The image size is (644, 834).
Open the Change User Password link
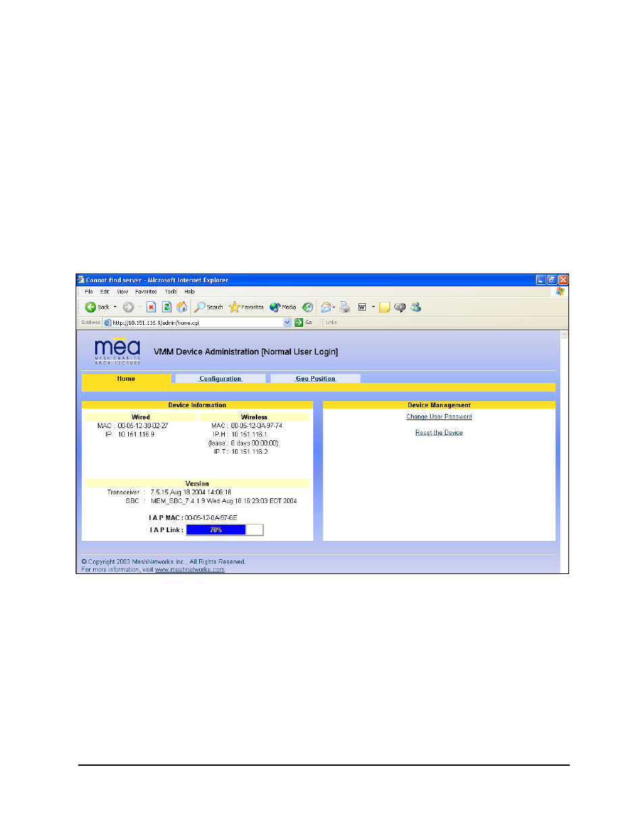tap(439, 417)
